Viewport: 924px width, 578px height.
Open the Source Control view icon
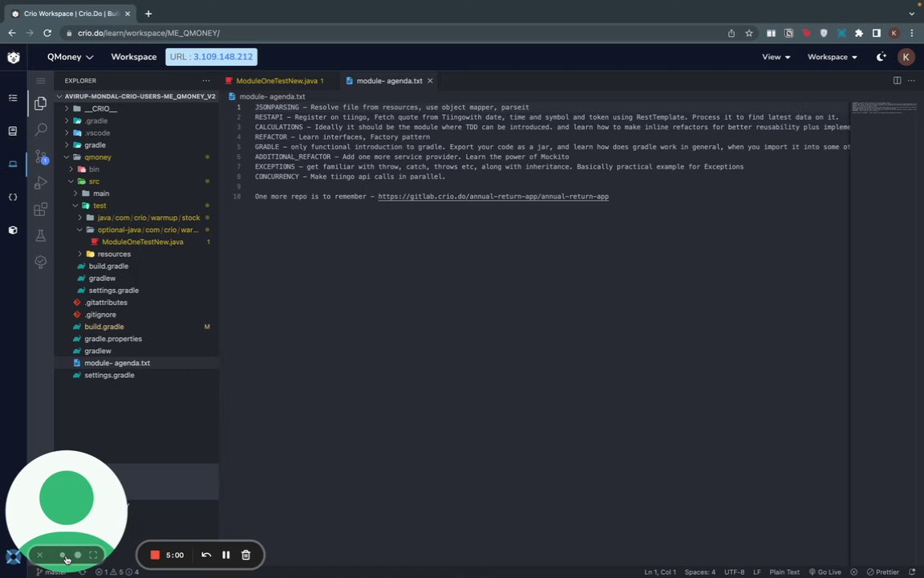[41, 157]
